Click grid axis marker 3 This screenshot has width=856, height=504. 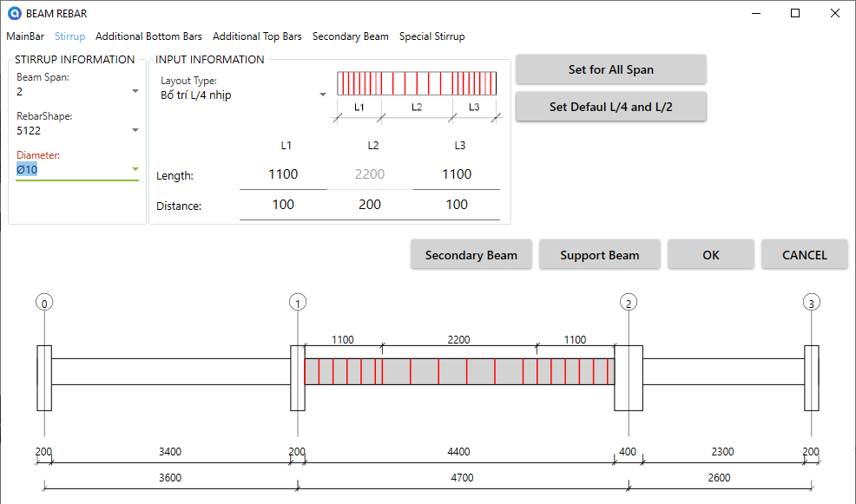click(811, 303)
